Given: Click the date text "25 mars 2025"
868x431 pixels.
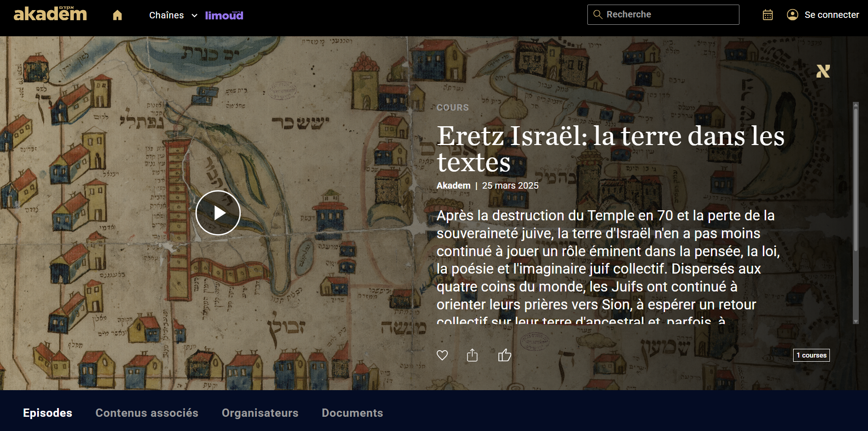Looking at the screenshot, I should tap(510, 185).
